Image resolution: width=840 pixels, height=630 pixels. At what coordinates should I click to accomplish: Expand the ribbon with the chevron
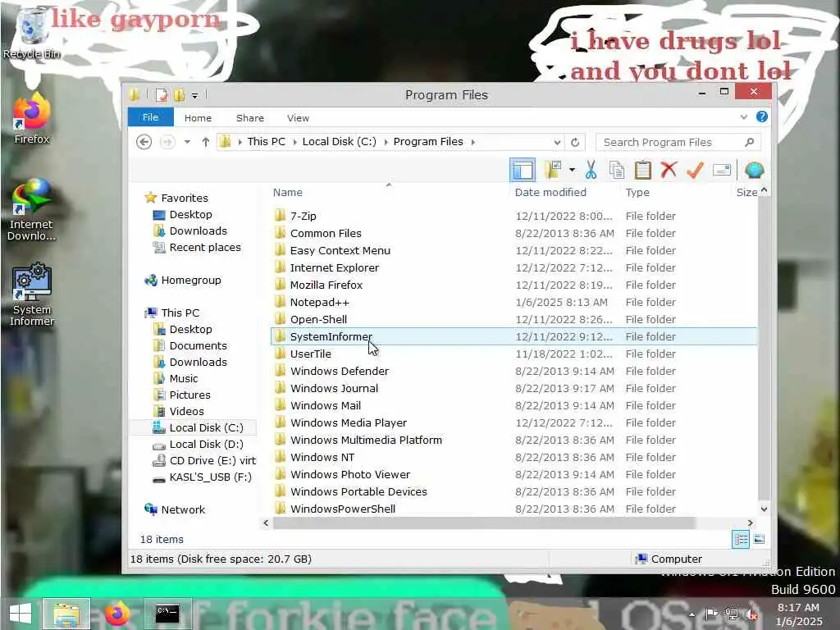pos(743,116)
